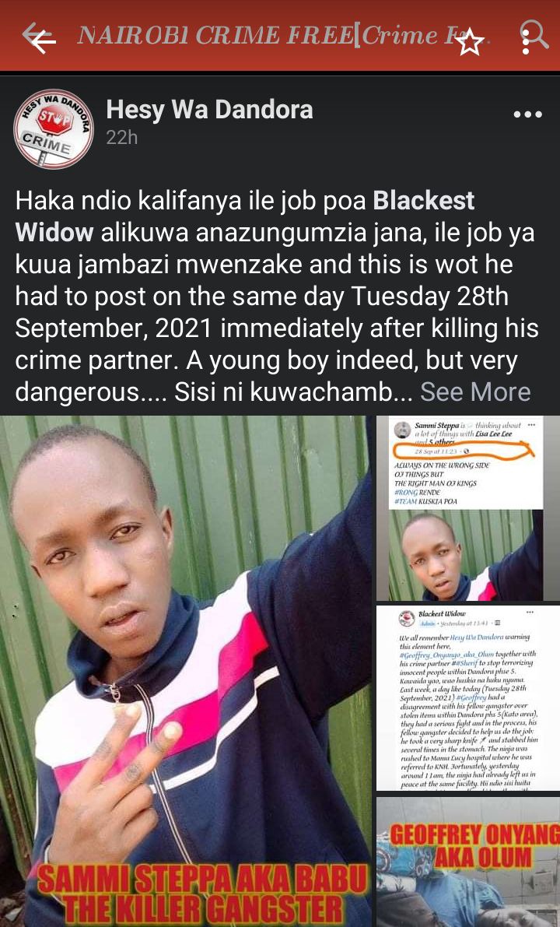This screenshot has width=560, height=927.
Task: Open the Blackest Widow text screenshot thumbnail
Action: pos(468,697)
